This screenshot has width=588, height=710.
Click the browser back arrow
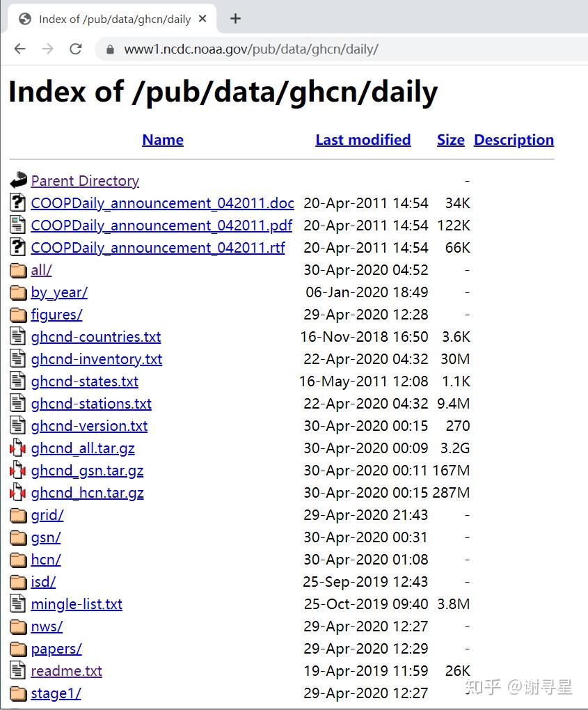point(20,49)
